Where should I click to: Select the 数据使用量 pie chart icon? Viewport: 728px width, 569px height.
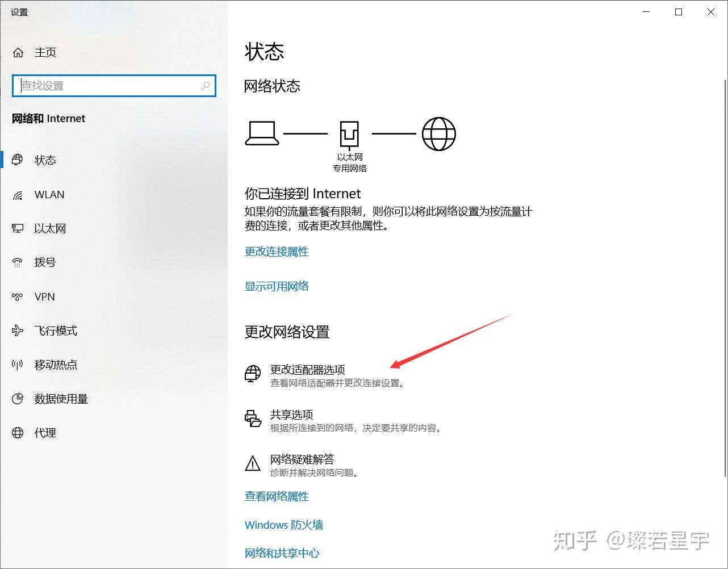pos(18,399)
